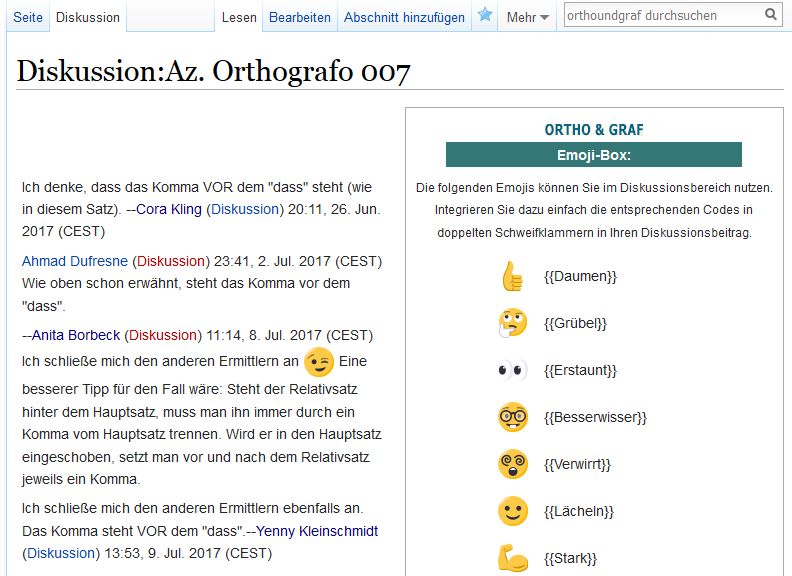
Task: Click the {{Stark}} code text
Action: (570, 558)
